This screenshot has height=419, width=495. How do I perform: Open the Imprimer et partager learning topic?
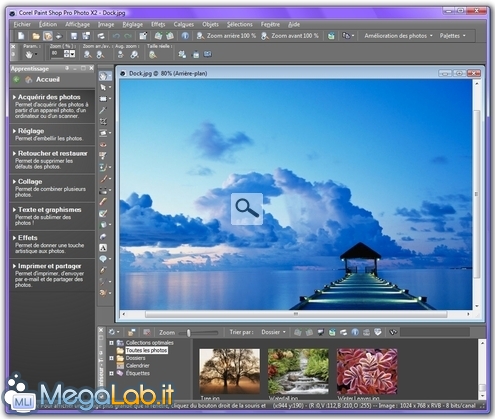(49, 266)
